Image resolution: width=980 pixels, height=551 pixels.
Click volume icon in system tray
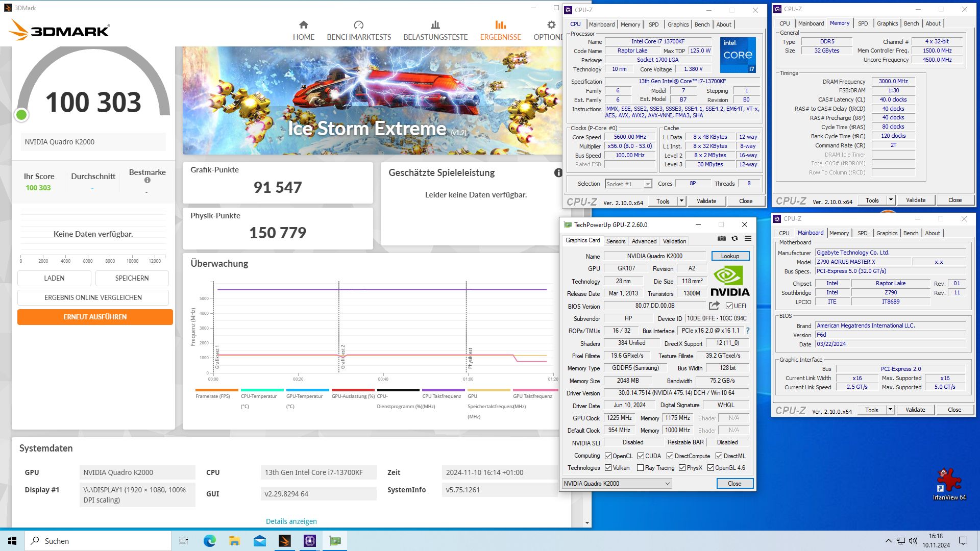(x=913, y=541)
